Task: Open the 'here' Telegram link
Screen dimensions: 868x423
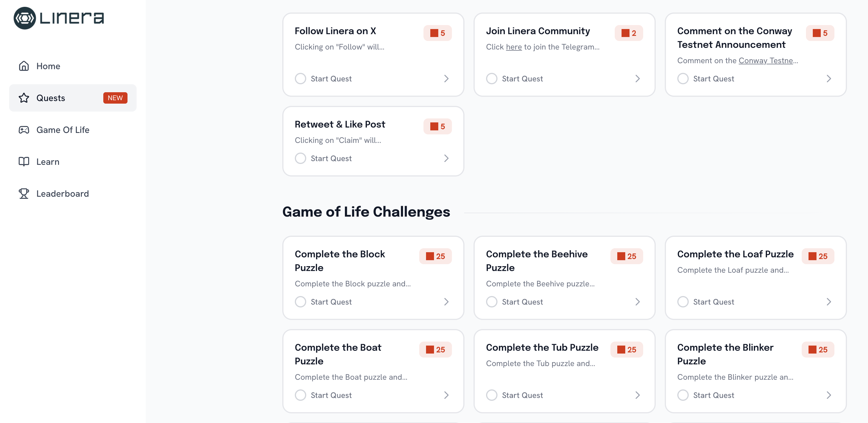Action: click(x=513, y=47)
